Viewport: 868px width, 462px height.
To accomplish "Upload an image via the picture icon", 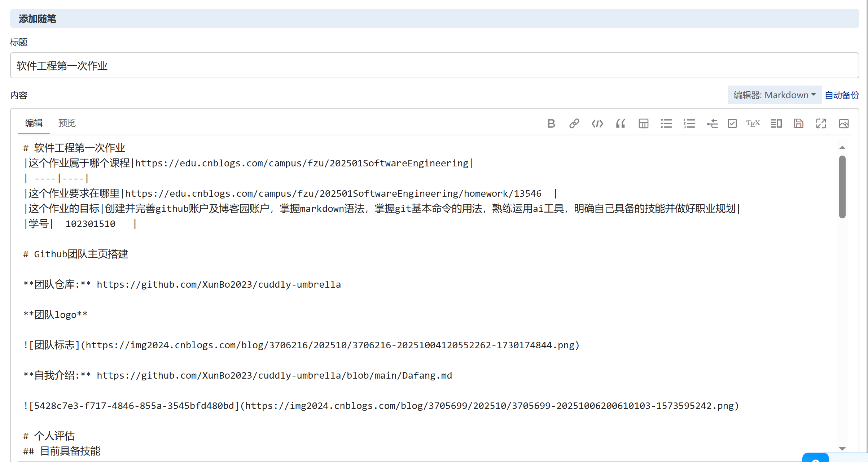I will coord(844,124).
